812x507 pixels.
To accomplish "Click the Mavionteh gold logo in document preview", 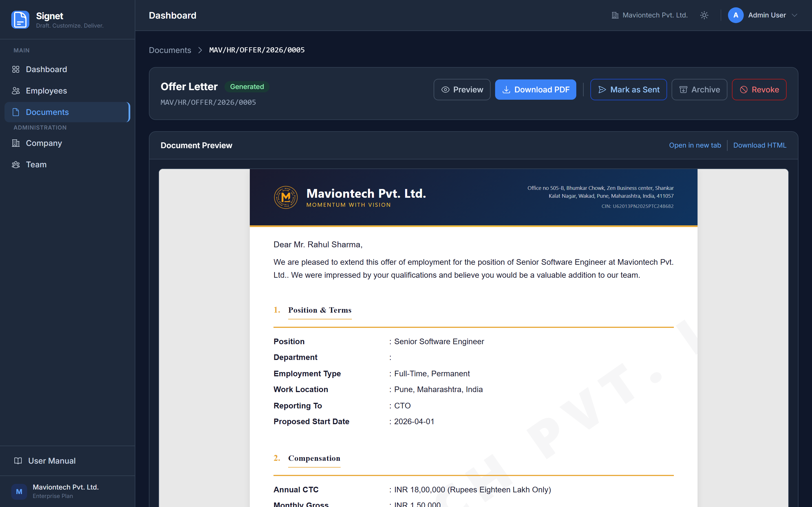I will [x=286, y=197].
